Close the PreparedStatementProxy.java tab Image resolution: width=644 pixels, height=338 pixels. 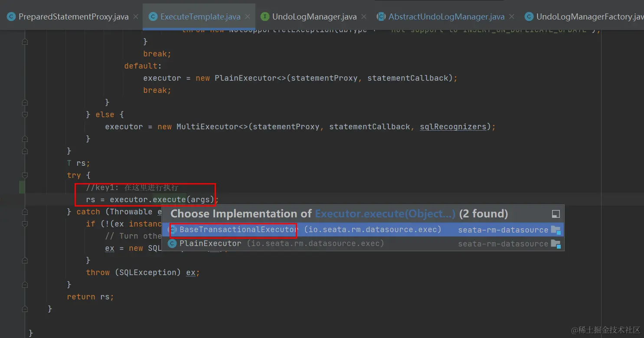(136, 17)
